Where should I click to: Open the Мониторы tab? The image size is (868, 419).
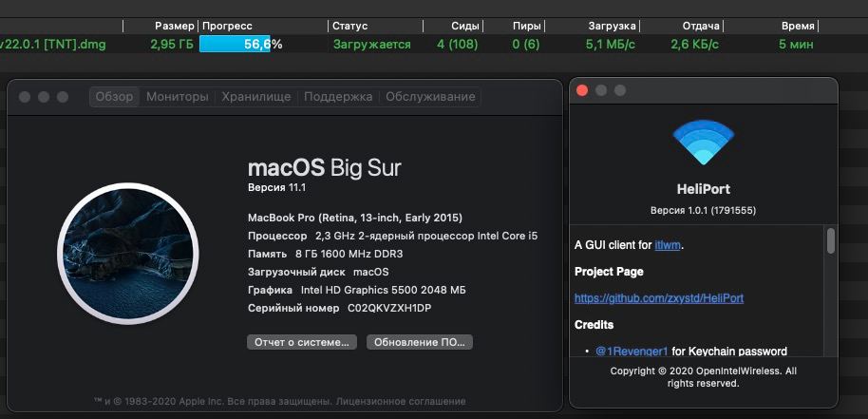tap(178, 97)
